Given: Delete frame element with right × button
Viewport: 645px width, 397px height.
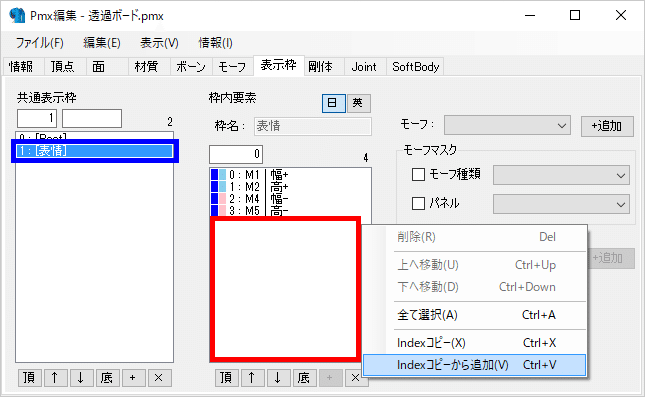Looking at the screenshot, I should [355, 378].
